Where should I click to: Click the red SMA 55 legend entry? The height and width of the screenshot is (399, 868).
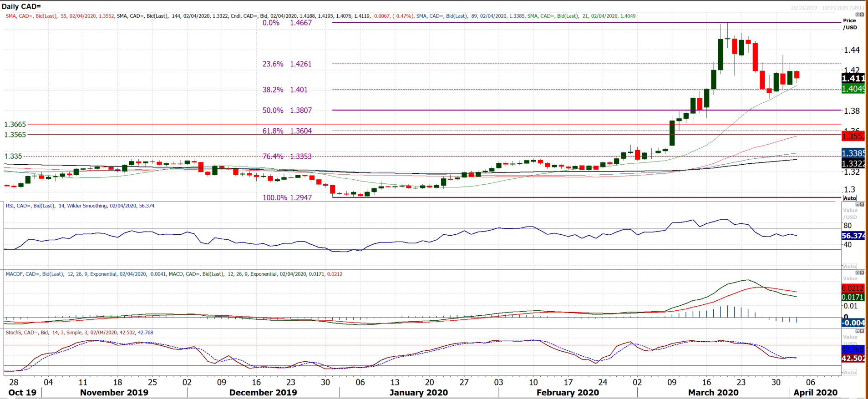point(60,16)
